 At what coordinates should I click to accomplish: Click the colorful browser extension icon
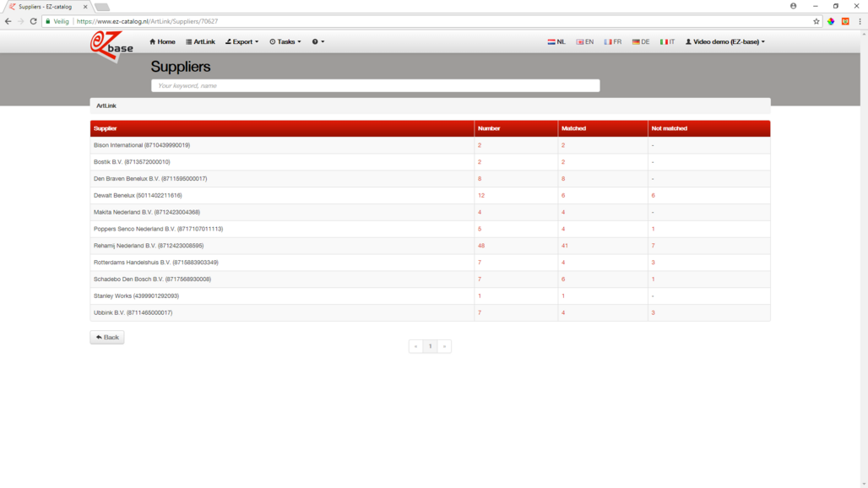[831, 21]
